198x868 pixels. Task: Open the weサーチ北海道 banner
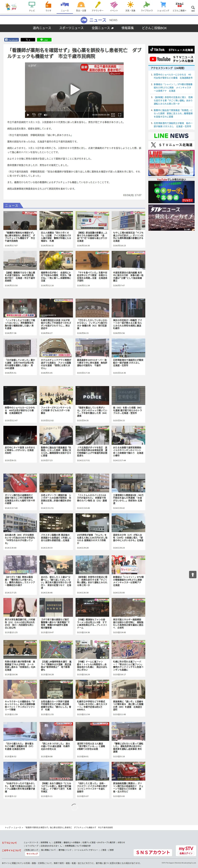pyautogui.click(x=171, y=191)
